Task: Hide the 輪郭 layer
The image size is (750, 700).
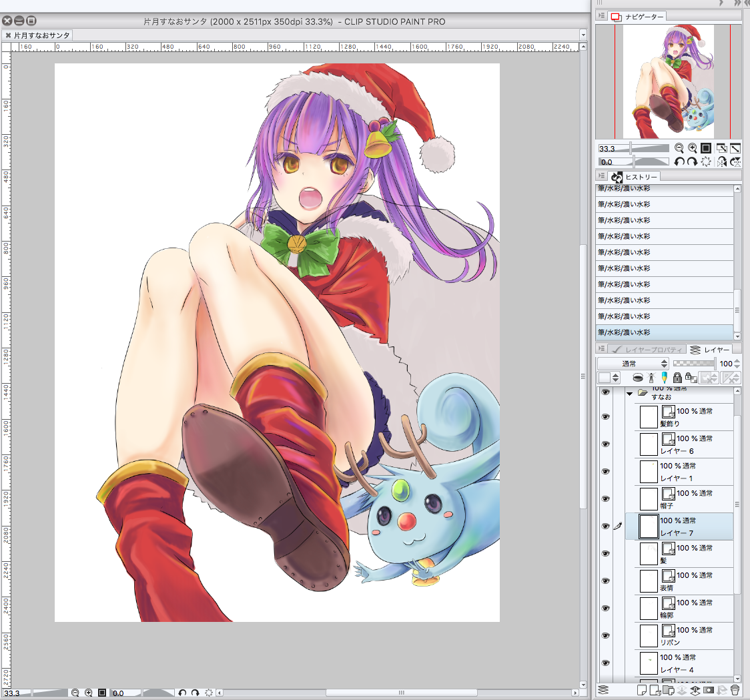Action: (606, 608)
